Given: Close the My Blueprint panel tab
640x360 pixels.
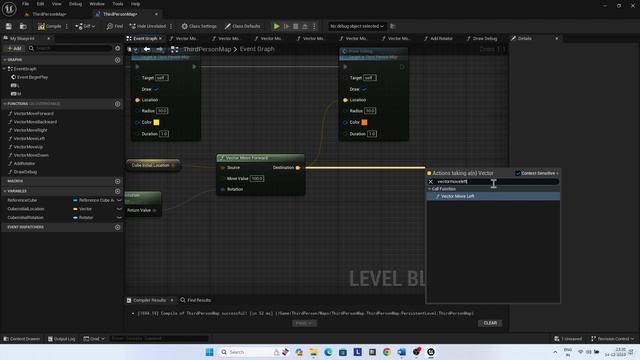Looking at the screenshot, I should [x=49, y=38].
